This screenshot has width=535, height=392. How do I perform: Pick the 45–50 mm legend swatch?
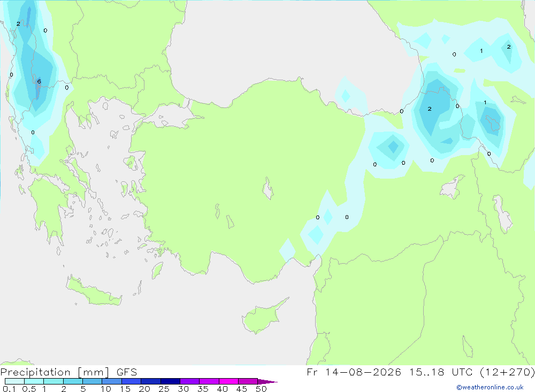point(248,381)
